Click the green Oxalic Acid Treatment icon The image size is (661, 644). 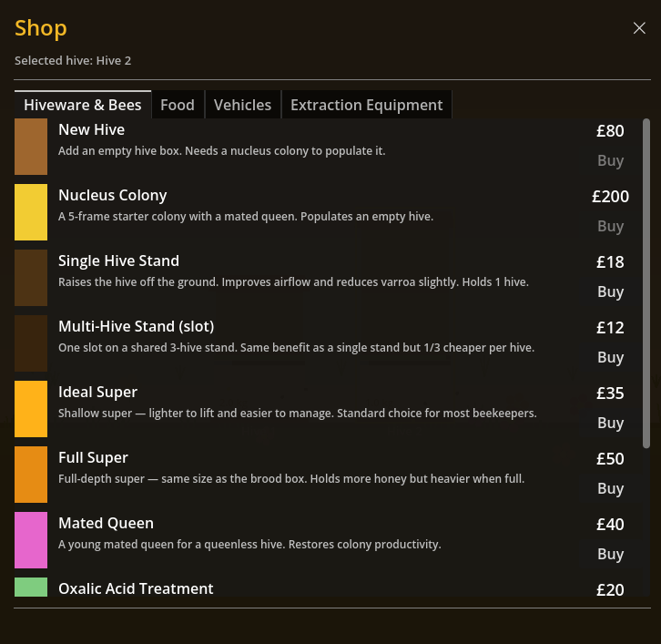point(31,588)
